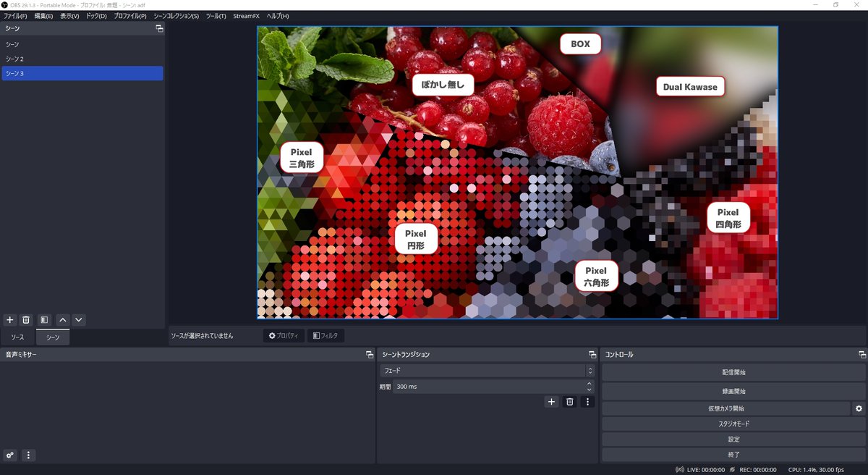868x475 pixels.
Task: Open the 表示(V) menu
Action: 69,16
